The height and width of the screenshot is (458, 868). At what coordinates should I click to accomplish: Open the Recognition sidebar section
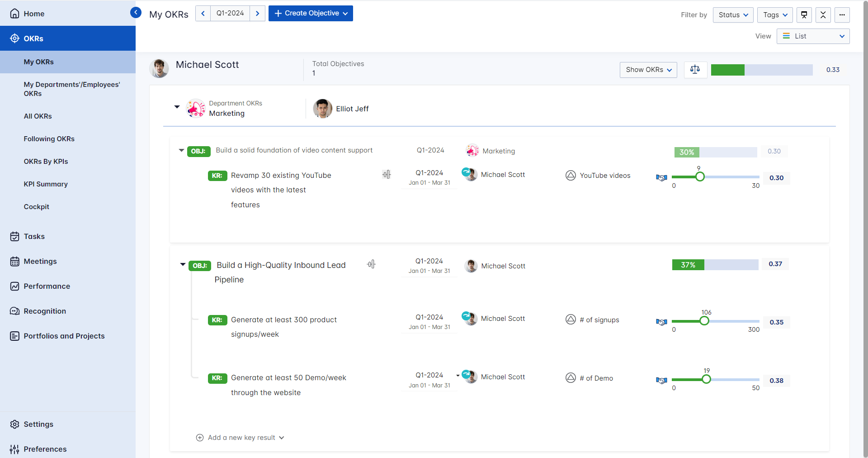(x=68, y=311)
